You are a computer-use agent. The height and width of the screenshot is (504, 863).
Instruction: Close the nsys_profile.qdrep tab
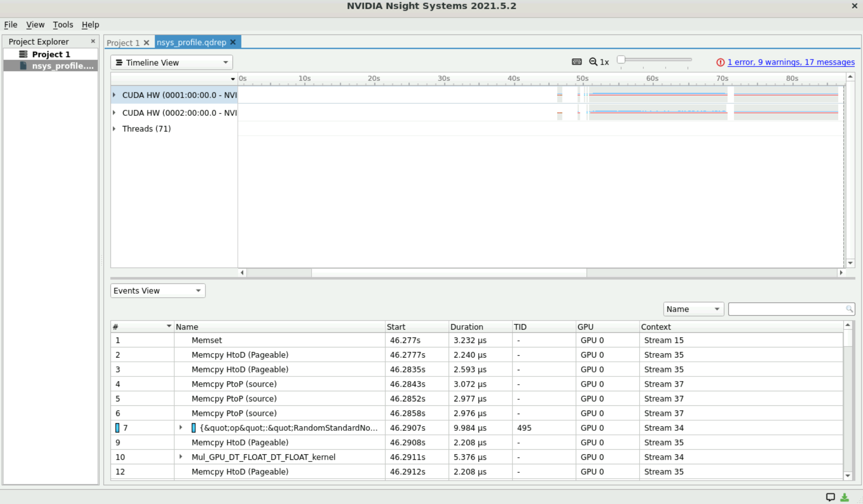[x=233, y=42]
